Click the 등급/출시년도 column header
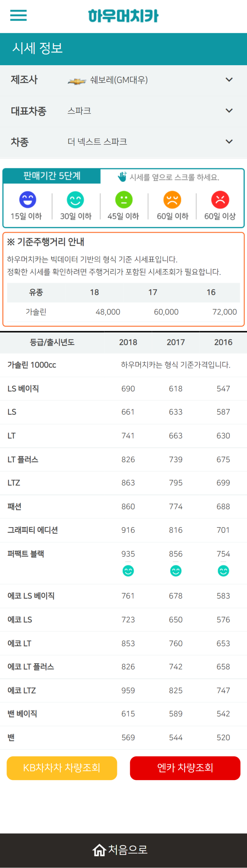247x868 pixels. (52, 342)
